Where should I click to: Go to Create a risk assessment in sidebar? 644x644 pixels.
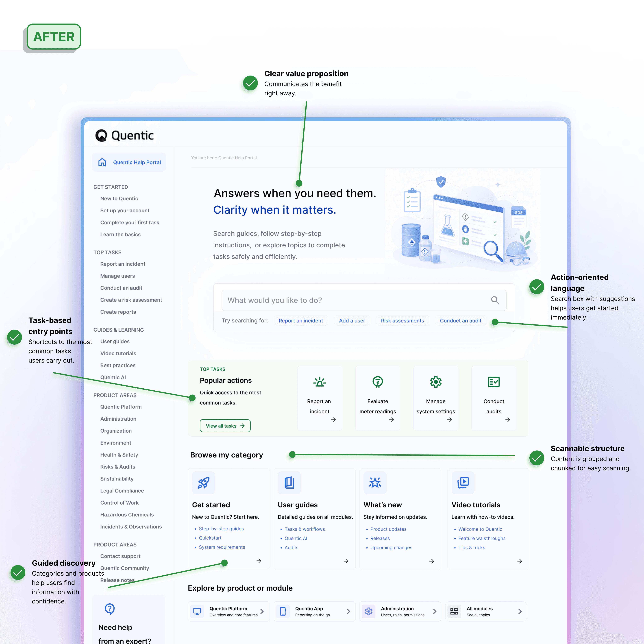131,300
